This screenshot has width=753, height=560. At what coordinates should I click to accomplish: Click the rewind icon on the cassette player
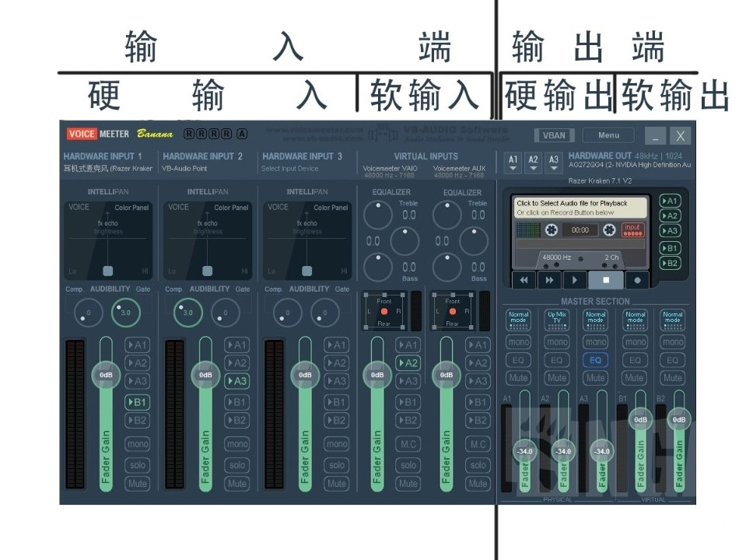click(x=524, y=279)
